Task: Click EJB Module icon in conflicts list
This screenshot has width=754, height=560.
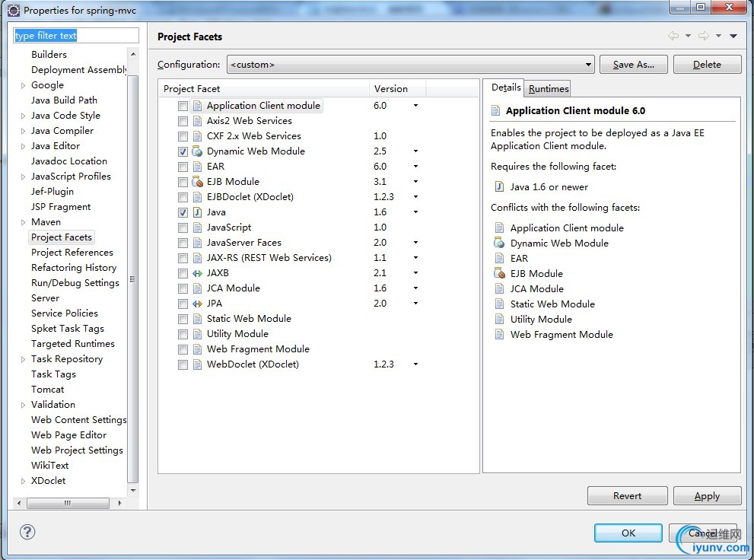Action: [500, 273]
